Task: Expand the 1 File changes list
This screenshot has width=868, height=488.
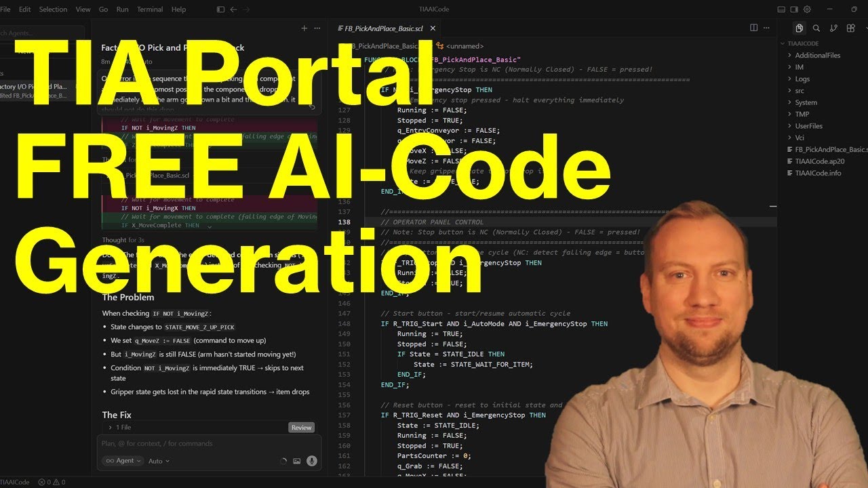Action: 120,428
